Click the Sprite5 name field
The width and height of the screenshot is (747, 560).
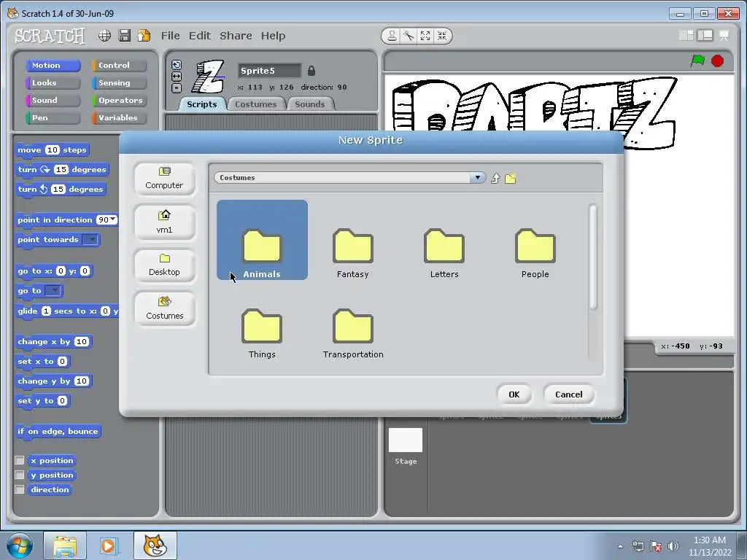270,71
